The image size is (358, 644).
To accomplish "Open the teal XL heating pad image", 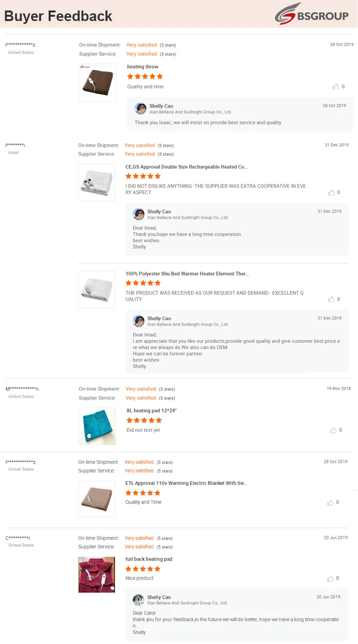I will [97, 426].
